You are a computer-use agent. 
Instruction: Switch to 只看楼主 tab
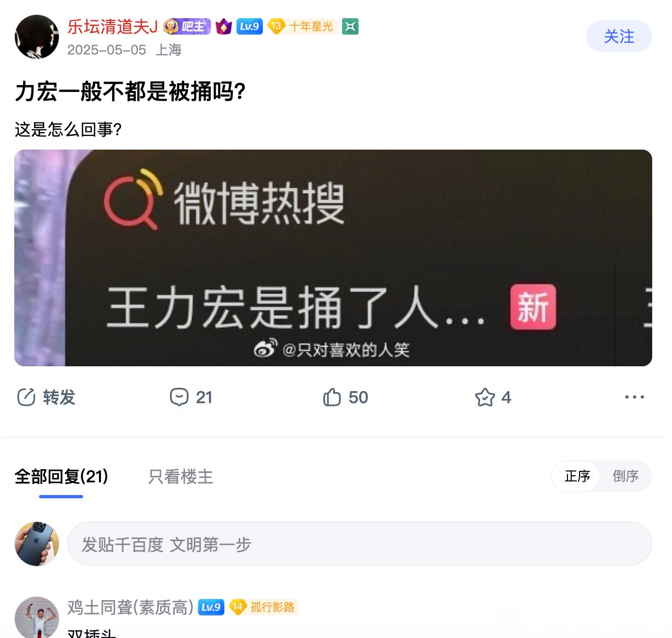(180, 476)
